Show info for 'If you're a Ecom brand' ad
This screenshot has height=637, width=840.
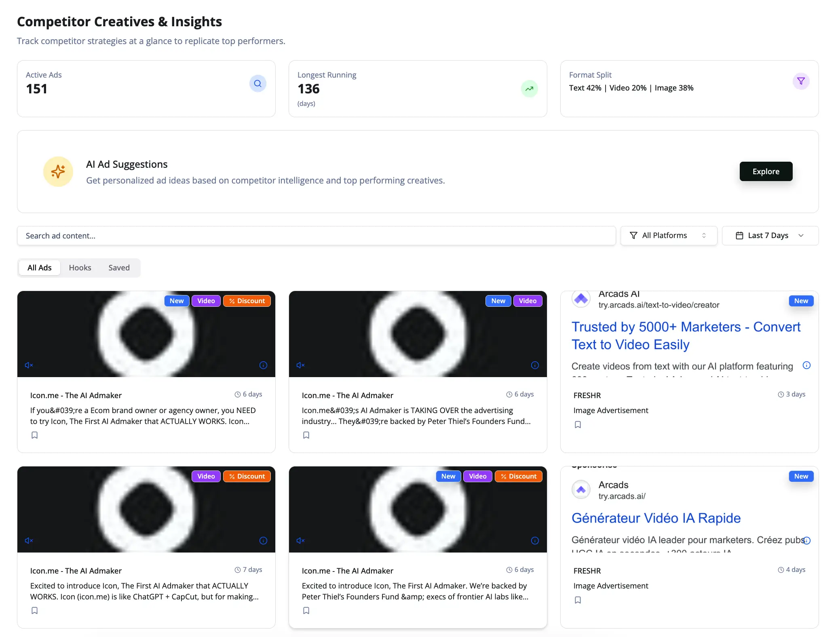click(x=263, y=365)
